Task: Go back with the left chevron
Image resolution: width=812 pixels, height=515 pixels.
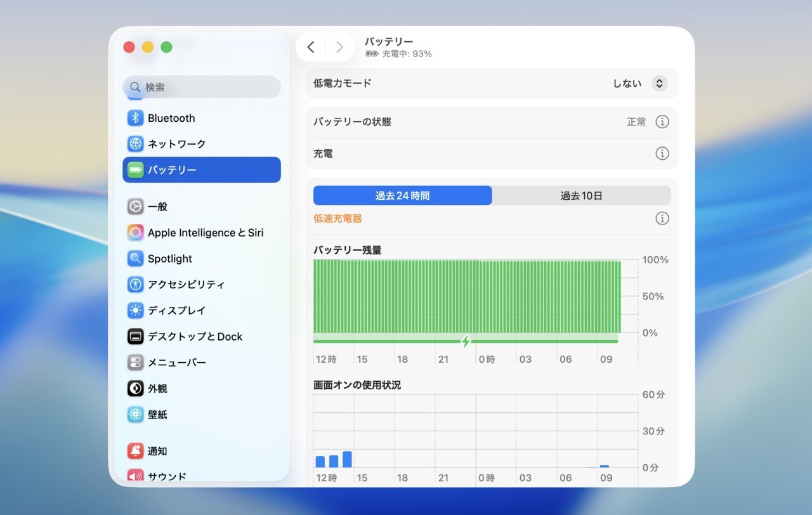Action: [311, 47]
